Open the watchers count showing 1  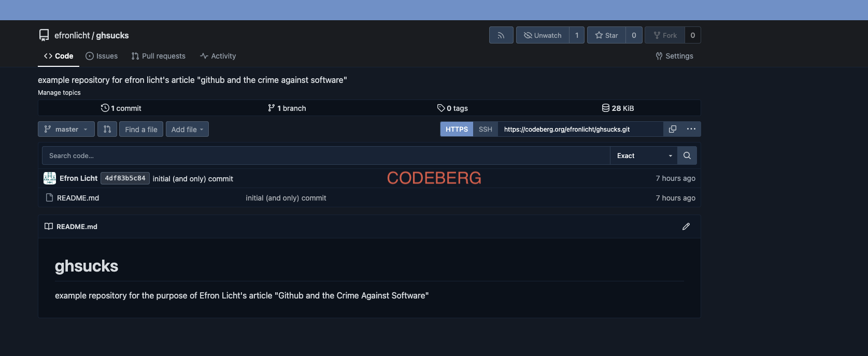click(x=577, y=35)
